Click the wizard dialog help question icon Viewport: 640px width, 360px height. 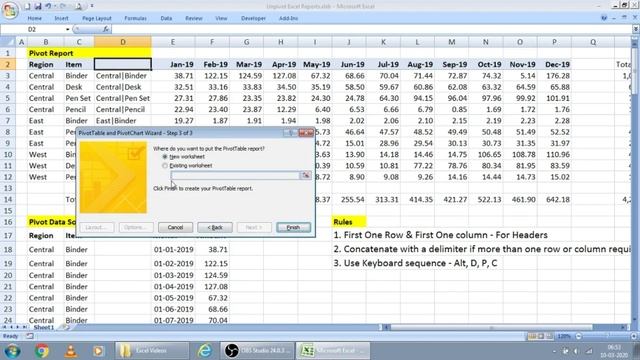click(x=291, y=133)
